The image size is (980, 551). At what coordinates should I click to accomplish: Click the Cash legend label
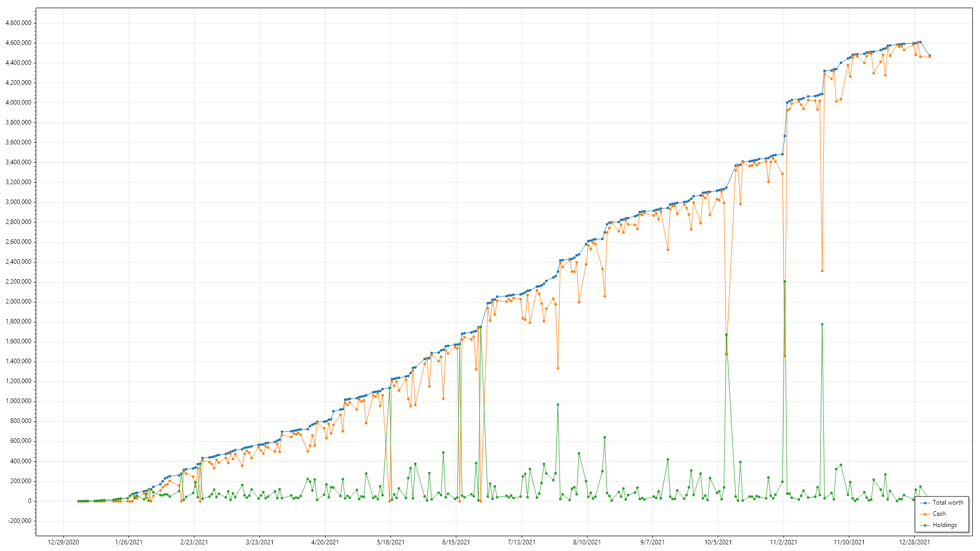939,514
